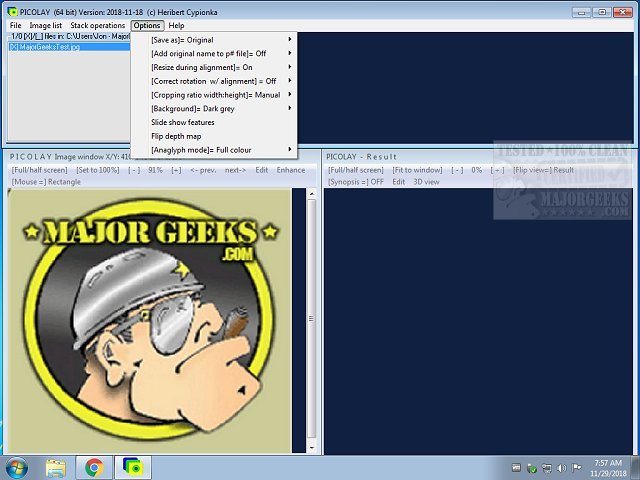Viewport: 640px width, 480px height.
Task: Click the 91% zoom value in Image window
Action: pyautogui.click(x=156, y=170)
